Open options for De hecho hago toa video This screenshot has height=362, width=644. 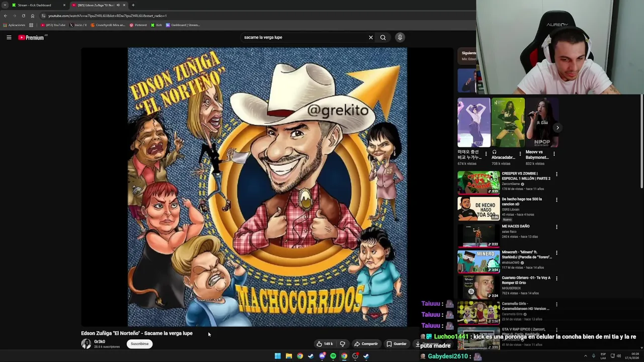point(556,200)
